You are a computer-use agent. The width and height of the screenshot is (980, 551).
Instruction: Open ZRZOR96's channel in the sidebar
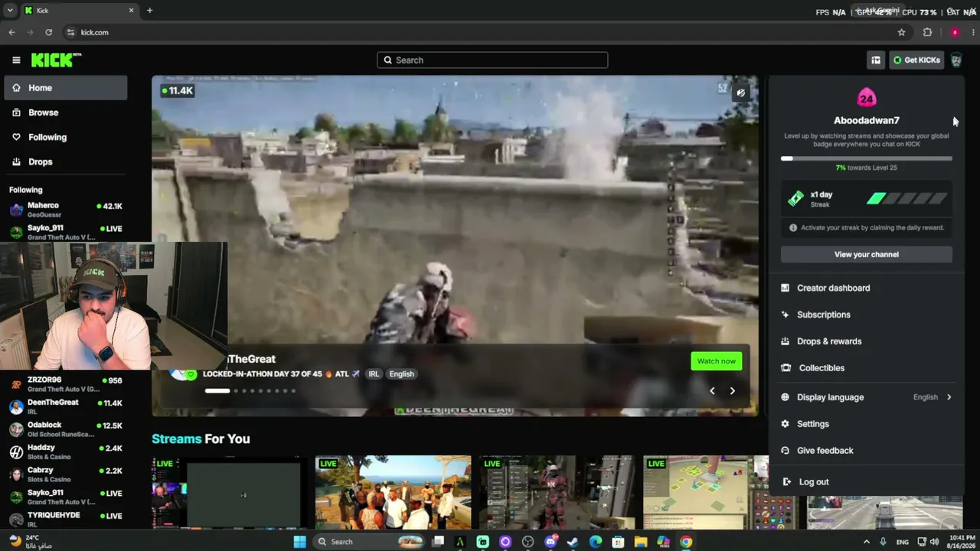coord(66,384)
